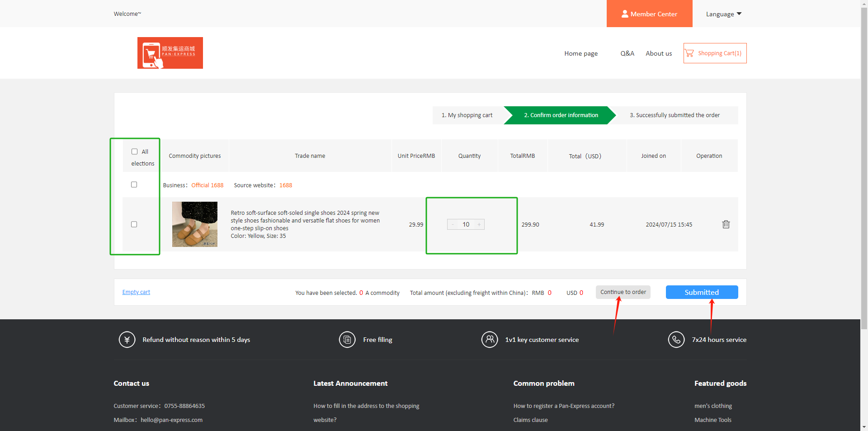Click Refund without reason within 5 days
868x431 pixels.
click(196, 340)
